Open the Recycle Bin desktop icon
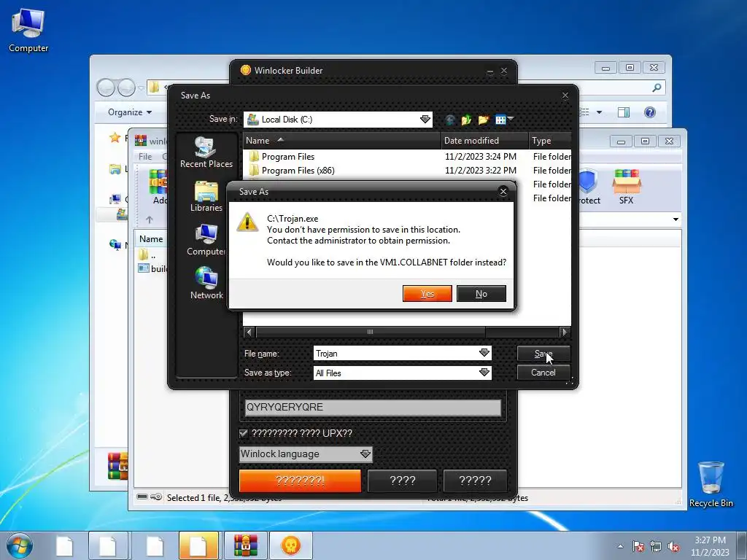 (711, 484)
